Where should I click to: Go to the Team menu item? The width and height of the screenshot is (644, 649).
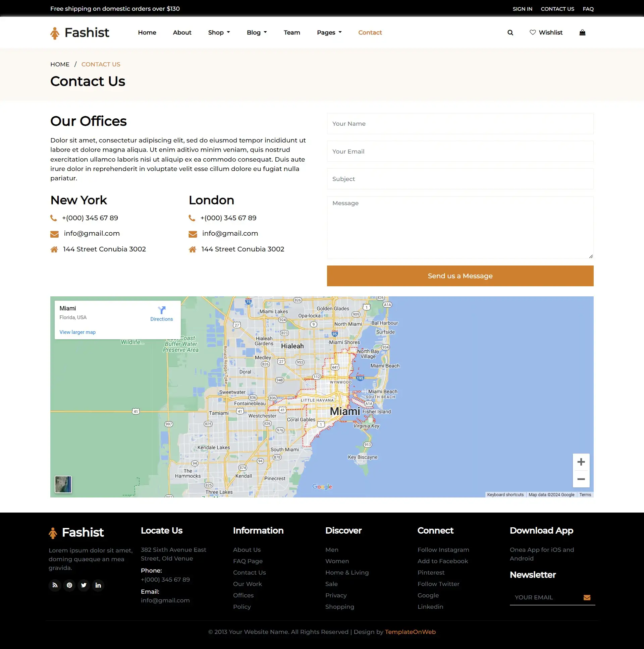[292, 33]
